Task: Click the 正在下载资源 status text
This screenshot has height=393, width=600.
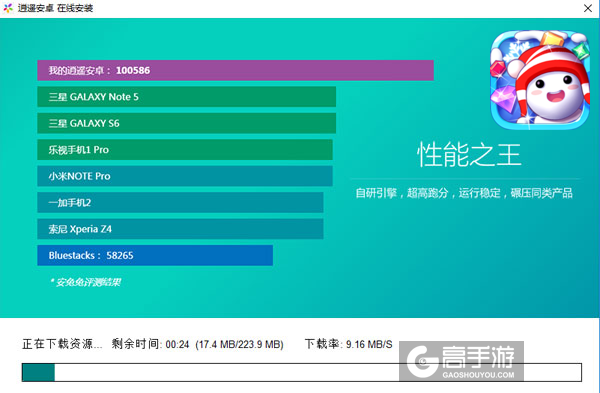Action: point(62,344)
